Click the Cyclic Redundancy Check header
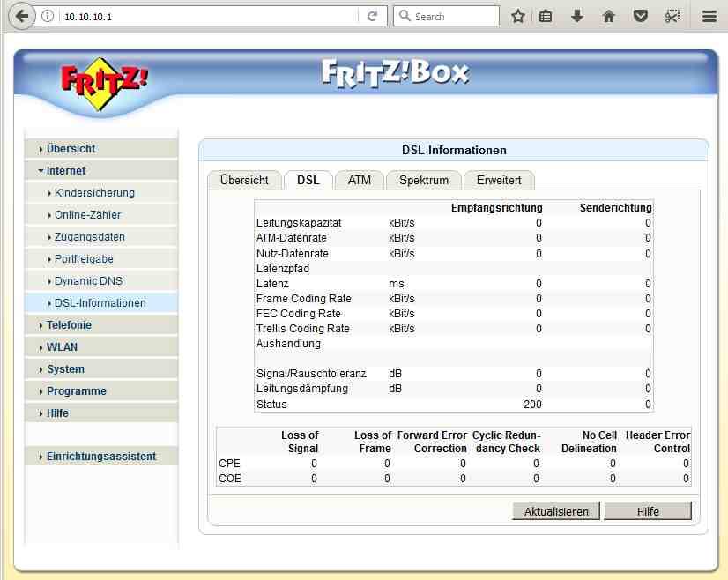The height and width of the screenshot is (580, 728). (x=507, y=442)
